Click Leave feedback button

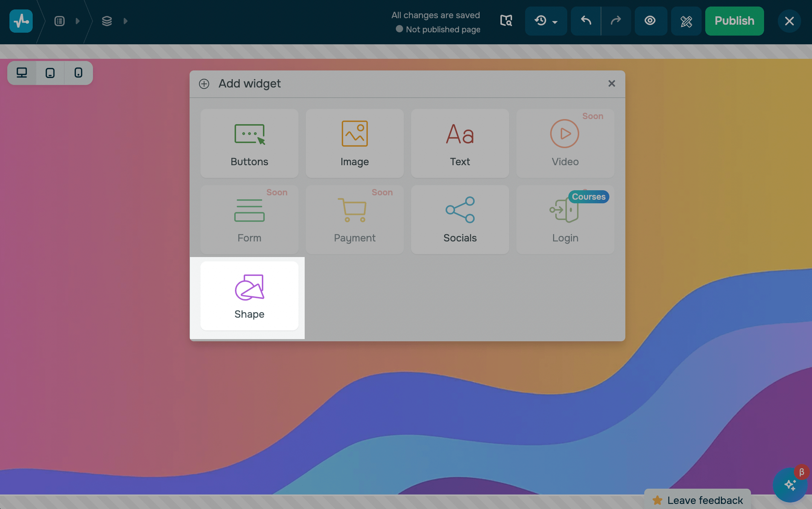click(x=698, y=500)
